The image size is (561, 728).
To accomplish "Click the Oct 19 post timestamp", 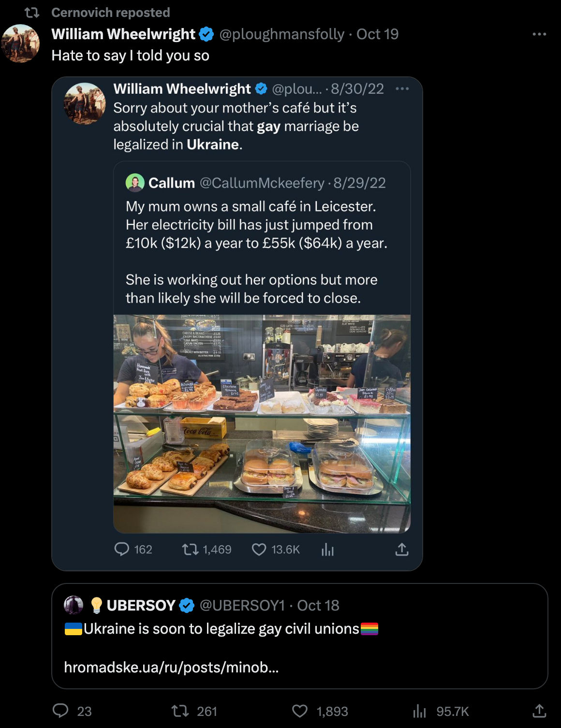I will point(377,34).
